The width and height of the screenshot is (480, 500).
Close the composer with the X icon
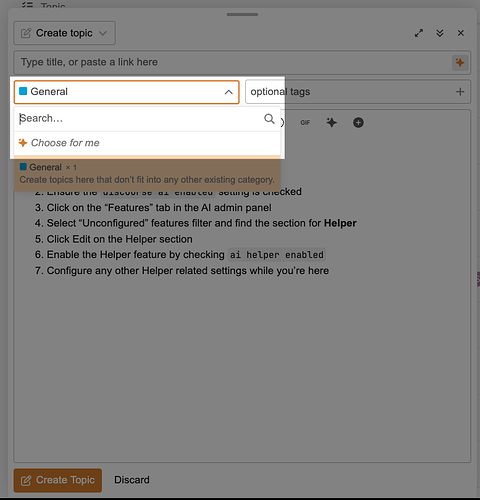(x=461, y=33)
